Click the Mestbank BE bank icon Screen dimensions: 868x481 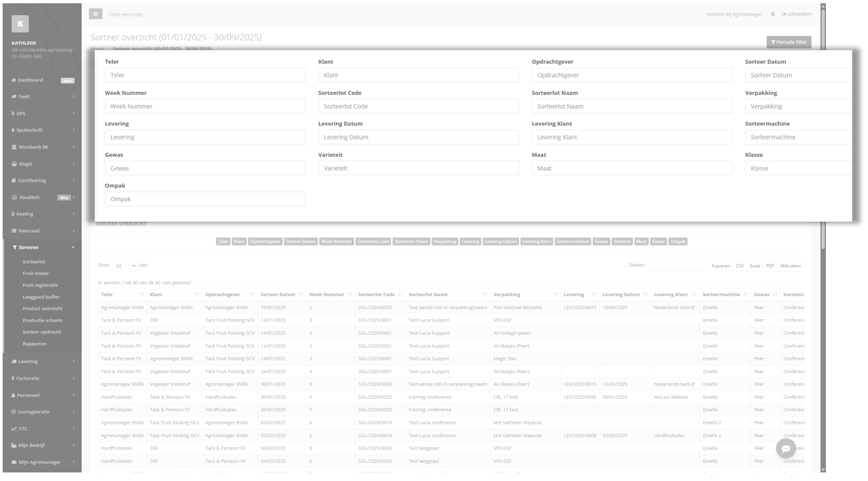tap(14, 147)
